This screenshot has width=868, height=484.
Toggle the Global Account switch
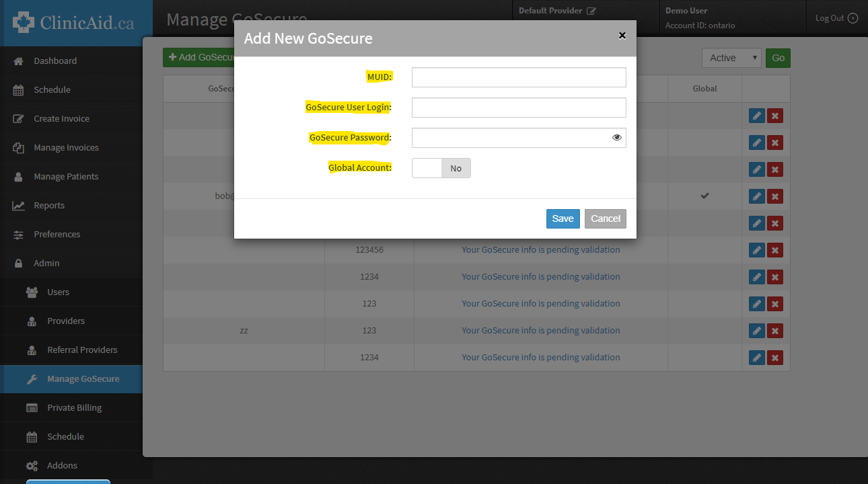click(x=441, y=168)
